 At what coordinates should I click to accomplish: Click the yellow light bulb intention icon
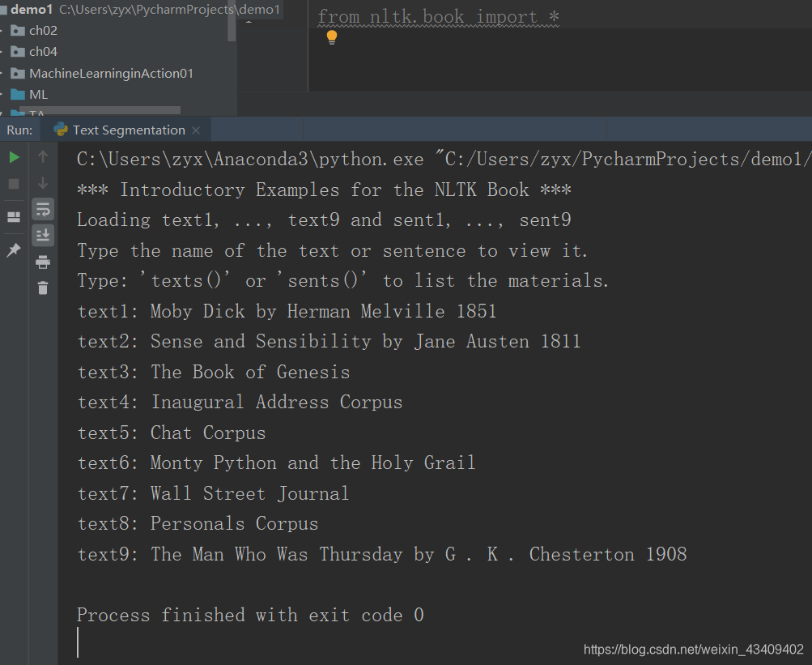(332, 37)
